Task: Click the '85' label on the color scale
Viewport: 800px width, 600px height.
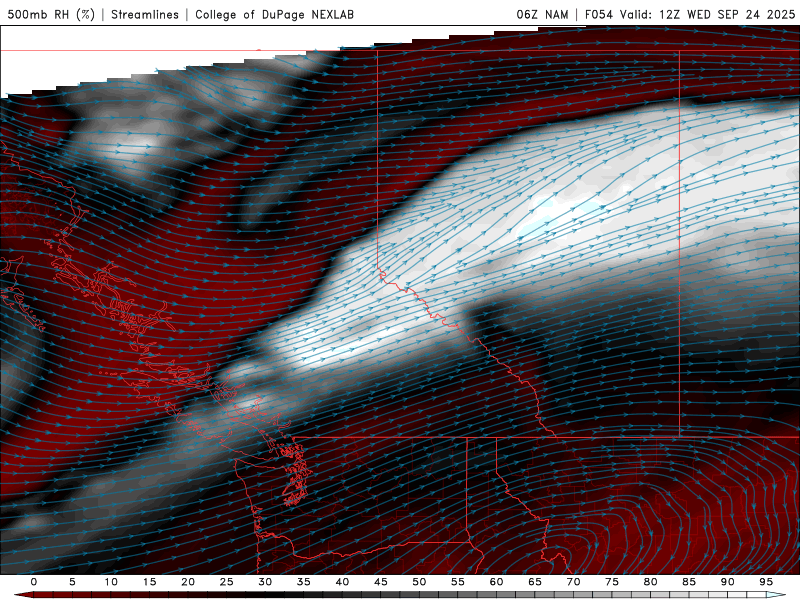Action: click(x=689, y=582)
